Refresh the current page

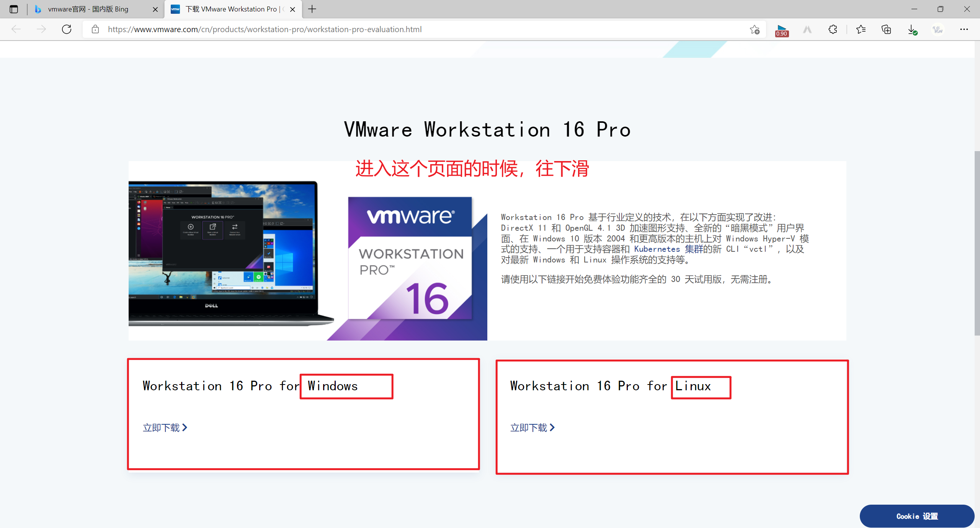tap(67, 29)
